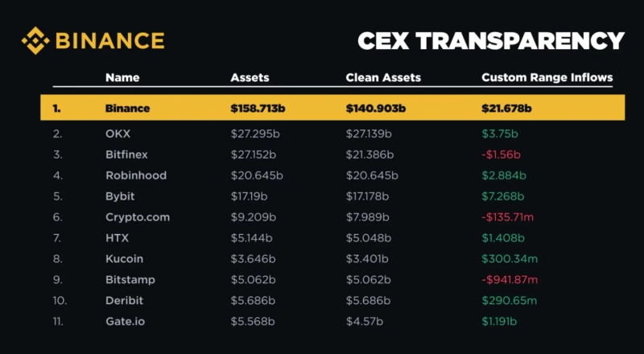Screen dimensions: 644x354
Task: Click Bitstamp's negative -$941.87m inflow value
Action: coord(509,280)
